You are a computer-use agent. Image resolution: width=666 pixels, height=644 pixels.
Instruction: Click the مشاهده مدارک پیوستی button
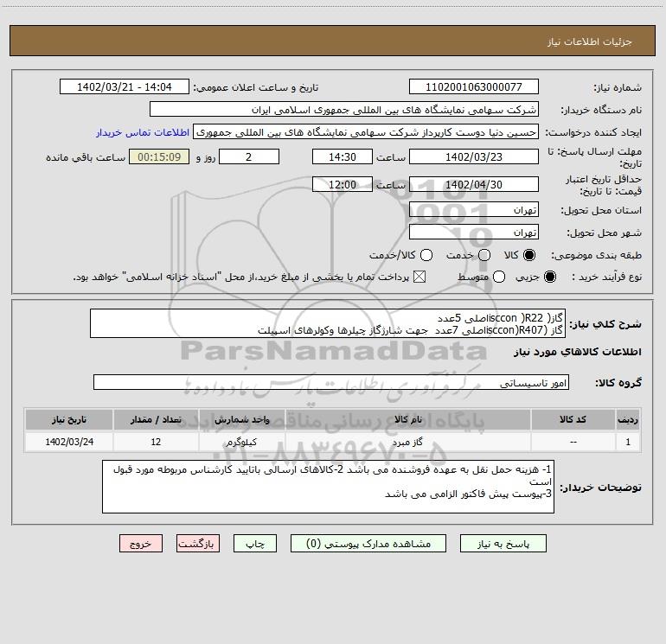pyautogui.click(x=368, y=544)
